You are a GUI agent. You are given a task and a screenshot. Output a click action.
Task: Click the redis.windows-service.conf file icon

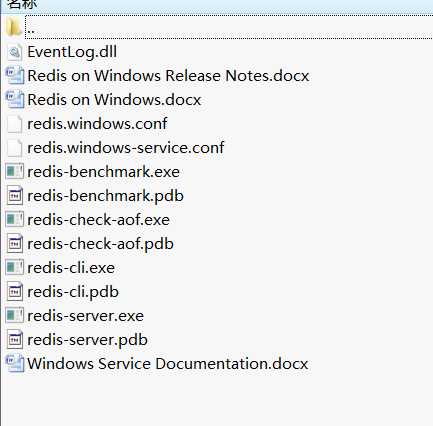pos(15,148)
